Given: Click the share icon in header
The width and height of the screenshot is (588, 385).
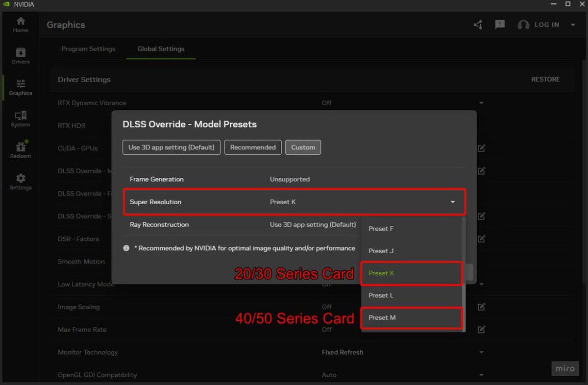Looking at the screenshot, I should pos(478,24).
